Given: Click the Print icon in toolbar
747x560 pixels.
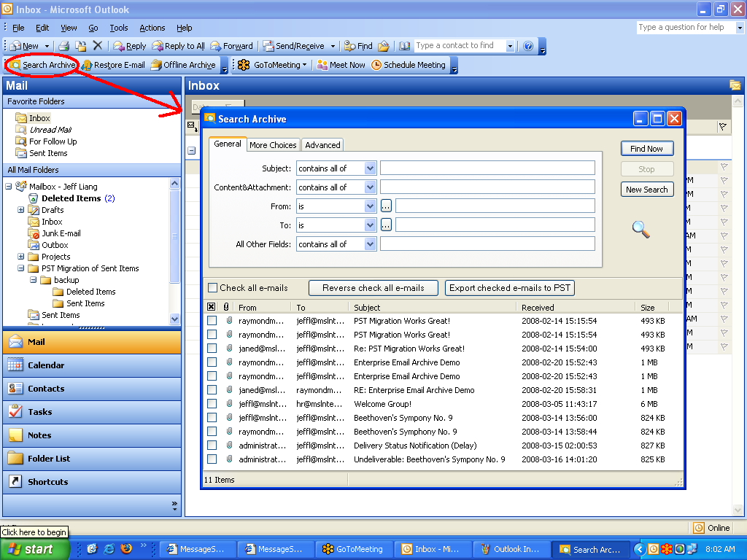Looking at the screenshot, I should coord(64,46).
